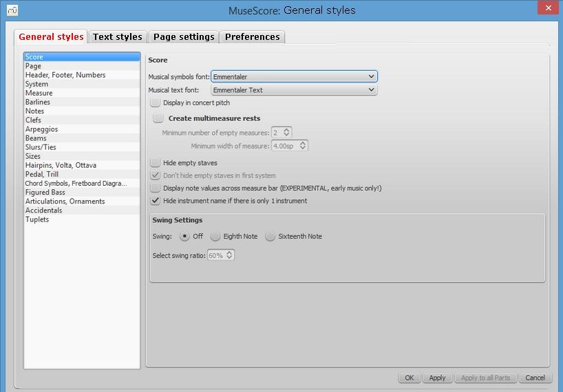Set swing to Eighth Note
Viewport: 563px width, 392px height.
click(215, 237)
